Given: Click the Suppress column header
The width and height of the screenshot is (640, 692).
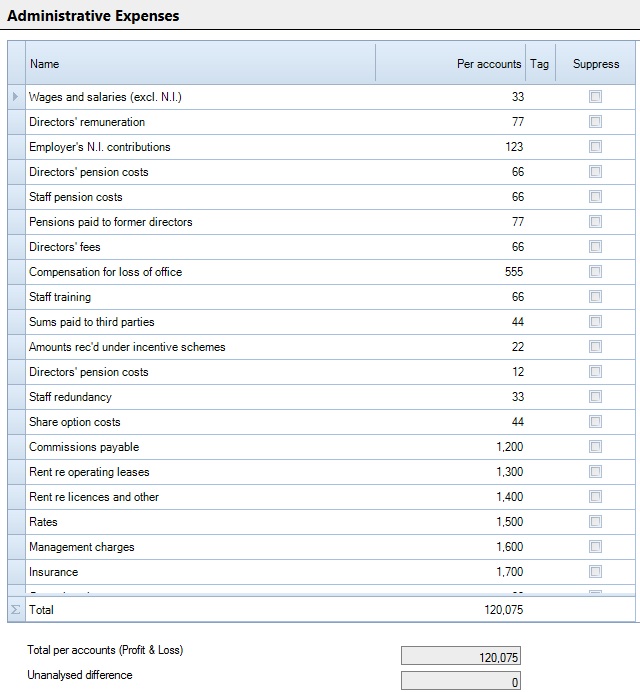Looking at the screenshot, I should click(595, 64).
